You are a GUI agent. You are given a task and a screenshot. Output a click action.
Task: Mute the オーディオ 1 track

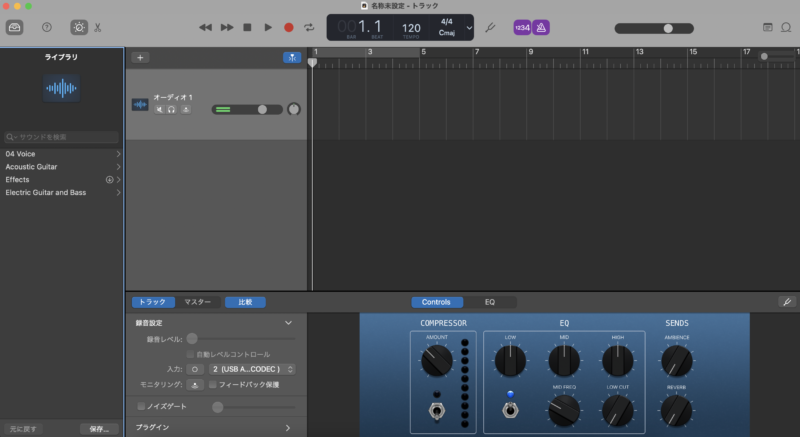[x=159, y=109]
